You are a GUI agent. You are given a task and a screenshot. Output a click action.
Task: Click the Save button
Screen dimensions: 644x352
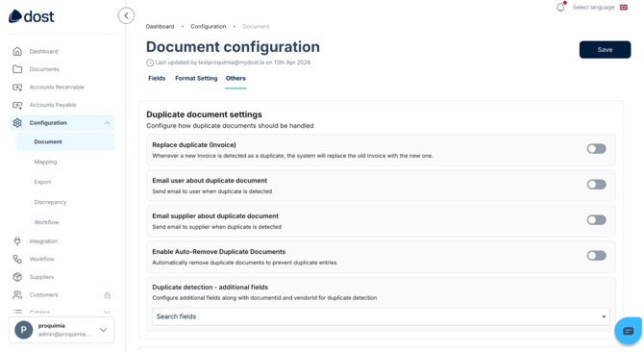coord(605,50)
